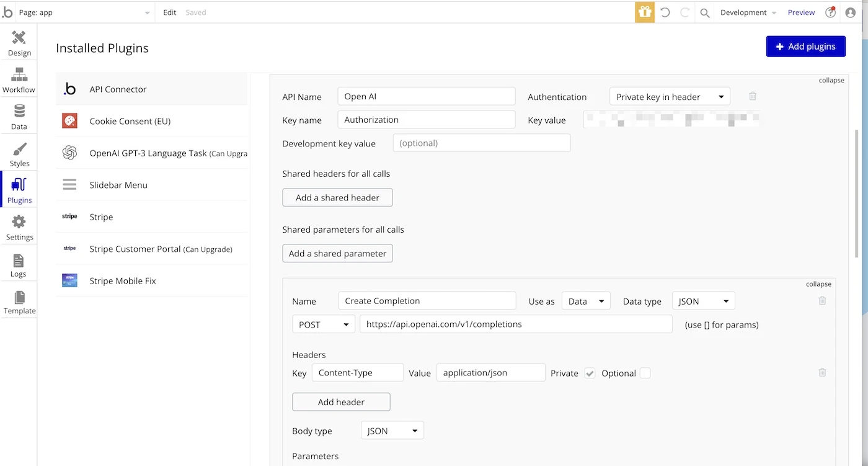Click the undo arrow icon
The height and width of the screenshot is (466, 868).
point(665,12)
